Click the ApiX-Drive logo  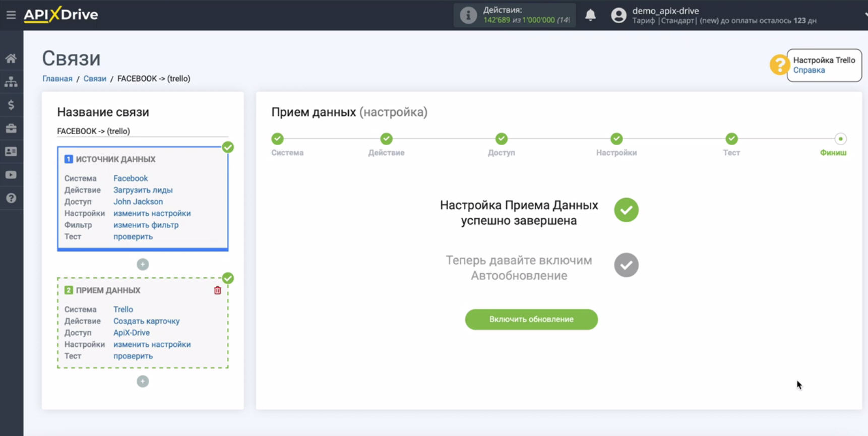click(61, 15)
